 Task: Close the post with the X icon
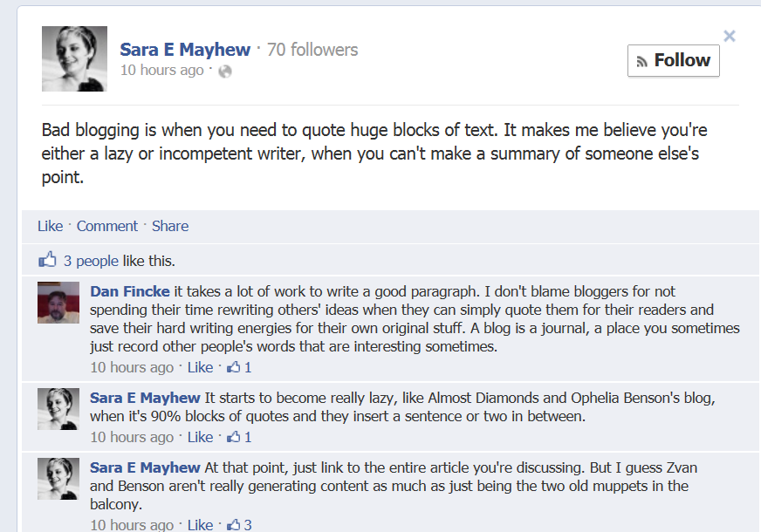pos(730,36)
